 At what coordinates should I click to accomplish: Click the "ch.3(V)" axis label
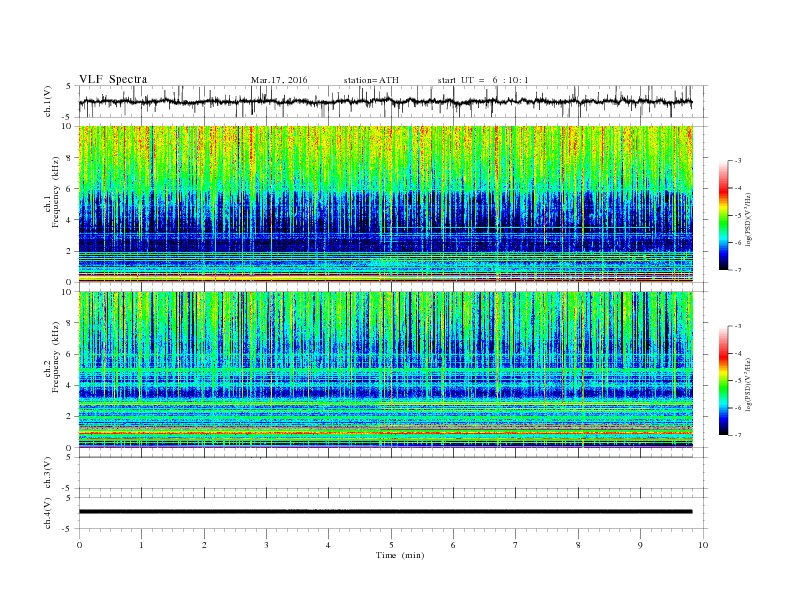pos(48,473)
